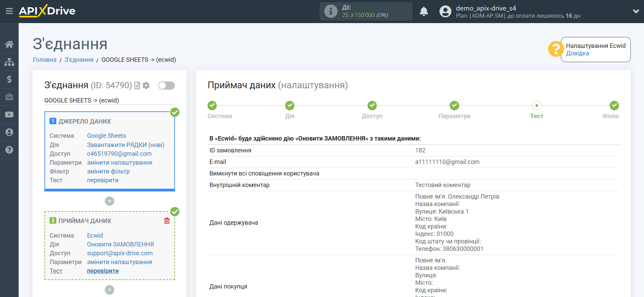Screen dimensions: 644x297
Task: Go to Головна breadcrumb
Action: click(x=44, y=60)
